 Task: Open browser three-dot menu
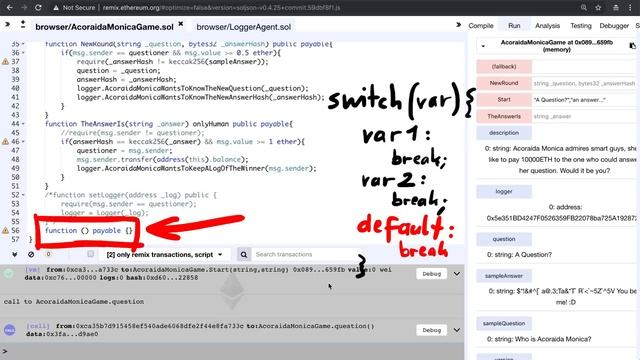pyautogui.click(x=630, y=7)
